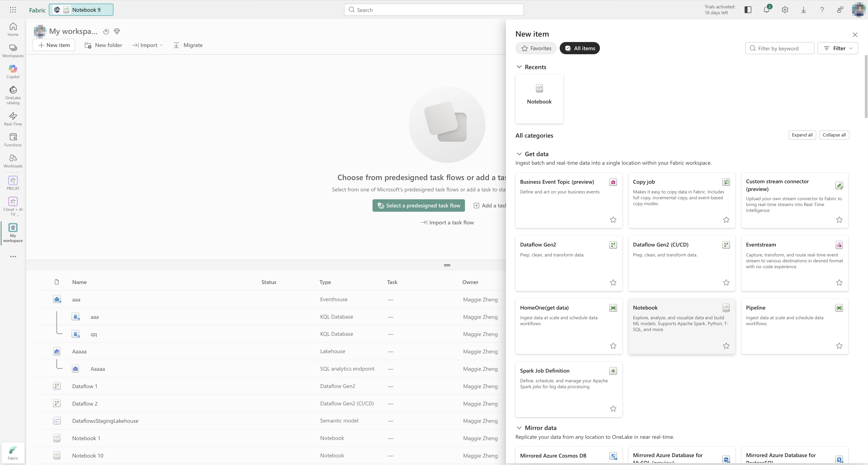Screen dimensions: 868x465
Task: Favorite the Eventstream card
Action: 839,282
